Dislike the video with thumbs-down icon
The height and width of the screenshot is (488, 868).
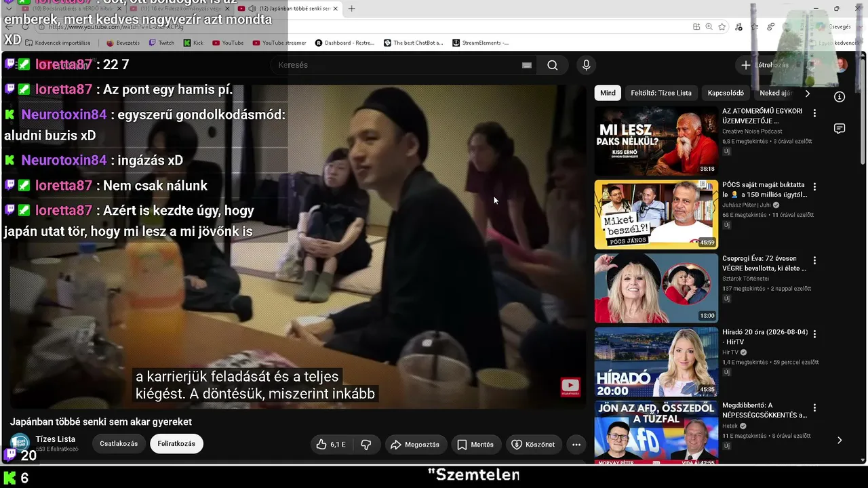coord(366,445)
